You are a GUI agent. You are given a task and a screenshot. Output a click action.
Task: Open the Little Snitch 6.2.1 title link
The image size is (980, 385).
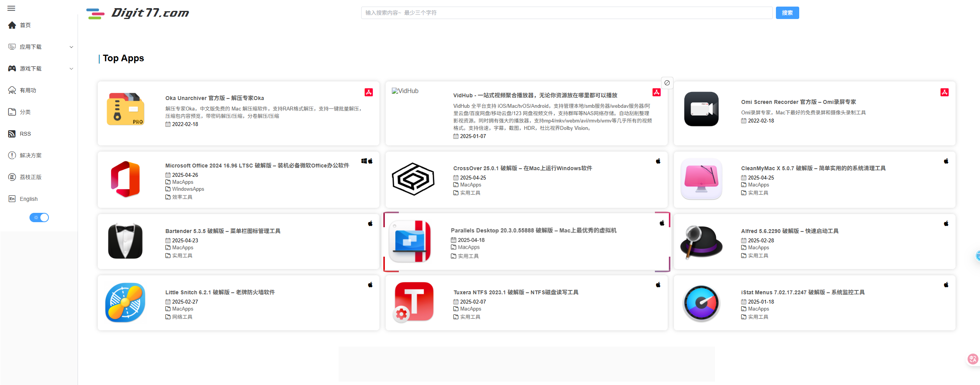[x=220, y=292]
